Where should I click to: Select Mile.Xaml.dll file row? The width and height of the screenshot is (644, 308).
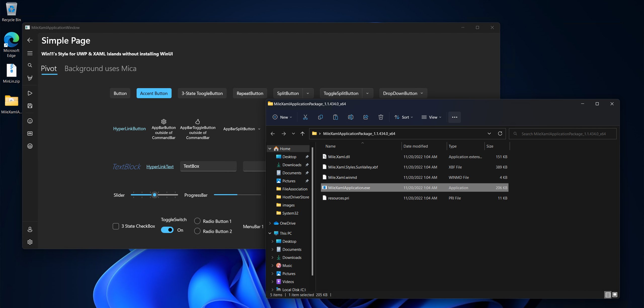(x=415, y=157)
